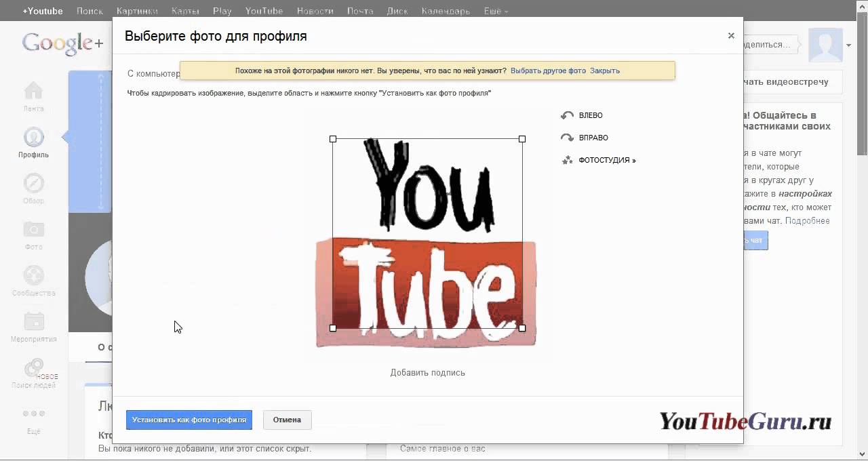Click the Отмена button
The height and width of the screenshot is (461, 868).
[287, 420]
